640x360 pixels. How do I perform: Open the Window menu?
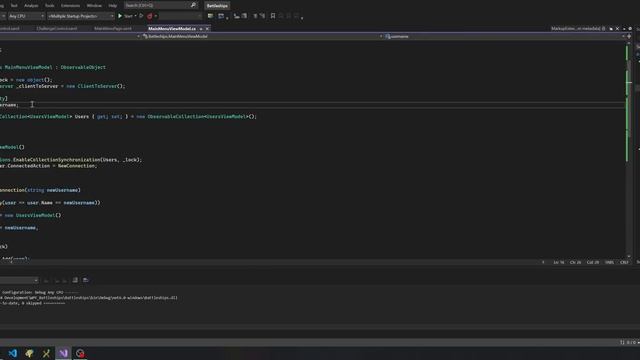pos(94,6)
